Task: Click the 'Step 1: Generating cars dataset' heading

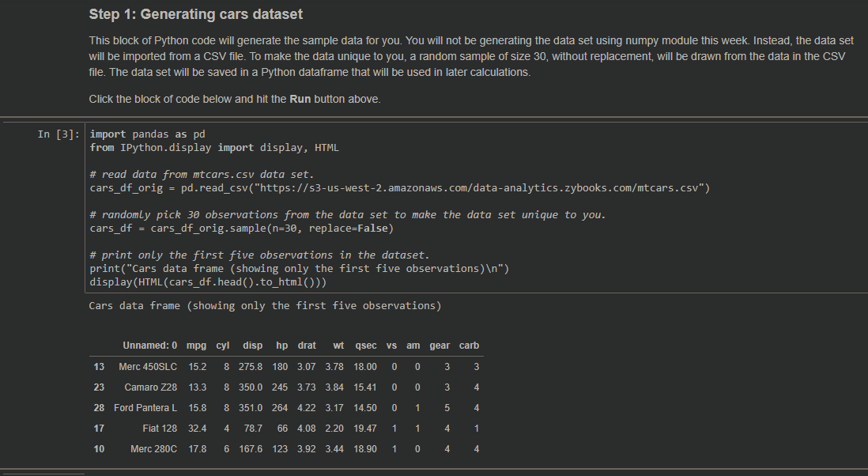Action: pos(196,14)
